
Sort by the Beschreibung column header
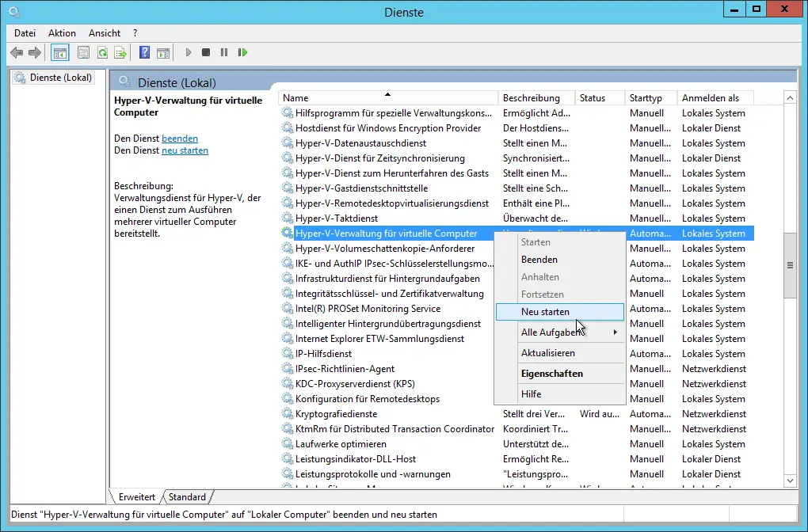pyautogui.click(x=536, y=98)
